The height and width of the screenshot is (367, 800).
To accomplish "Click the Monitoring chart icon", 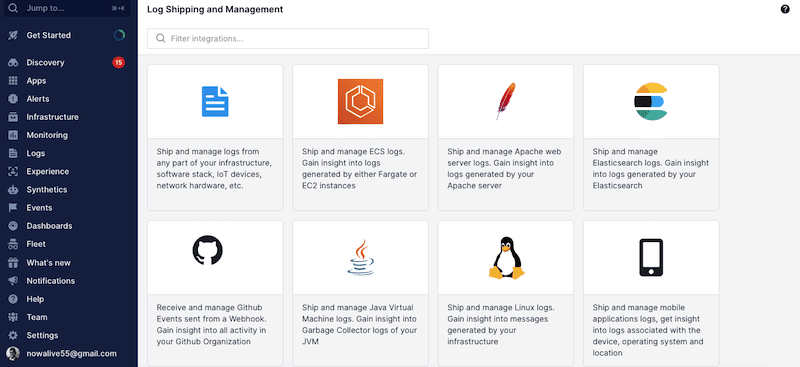I will [13, 135].
